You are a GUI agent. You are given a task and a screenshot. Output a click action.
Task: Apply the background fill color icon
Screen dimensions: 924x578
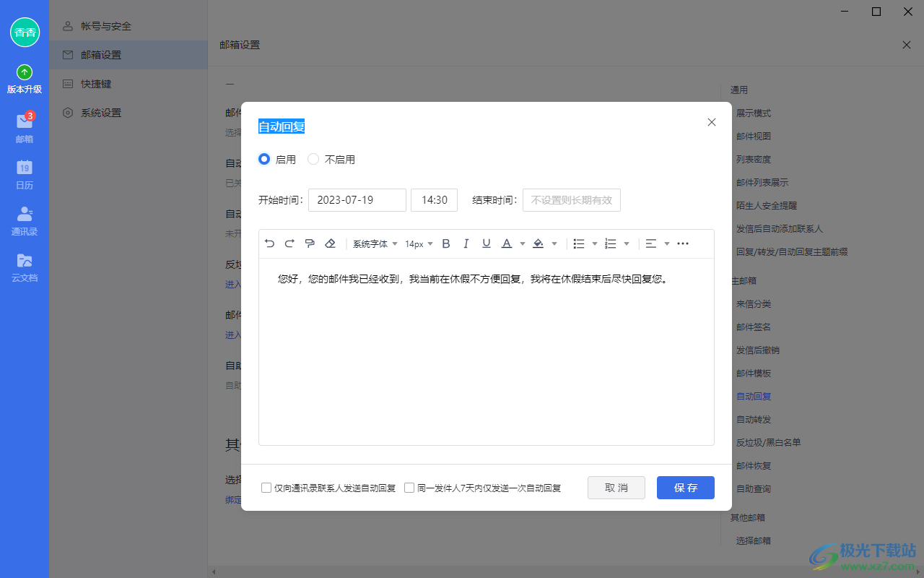[538, 243]
